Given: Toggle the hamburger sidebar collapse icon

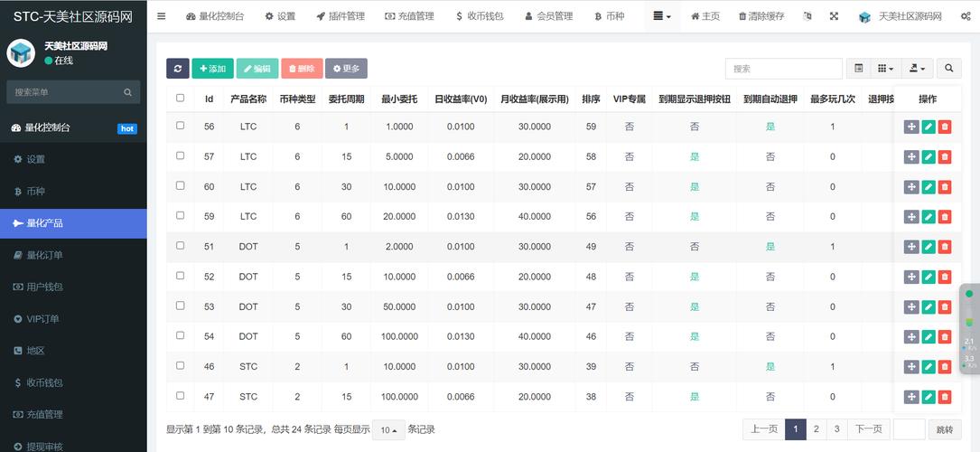Looking at the screenshot, I should pos(162,16).
